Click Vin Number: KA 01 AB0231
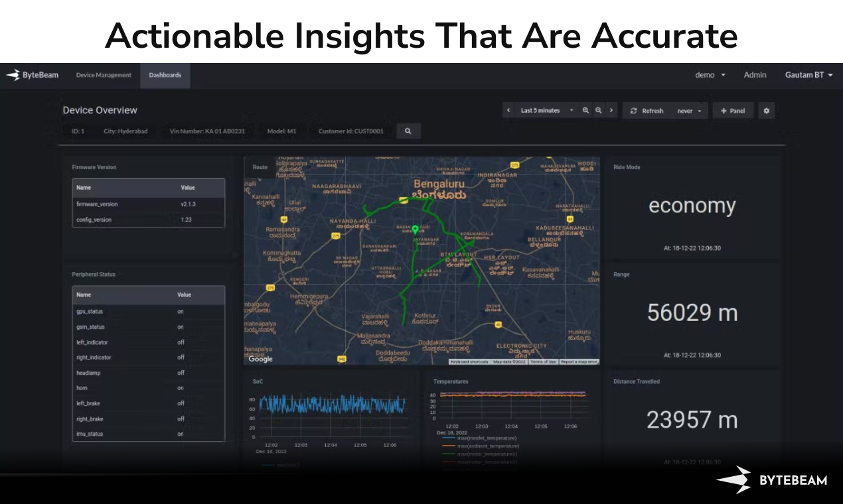This screenshot has width=843, height=504. point(208,131)
